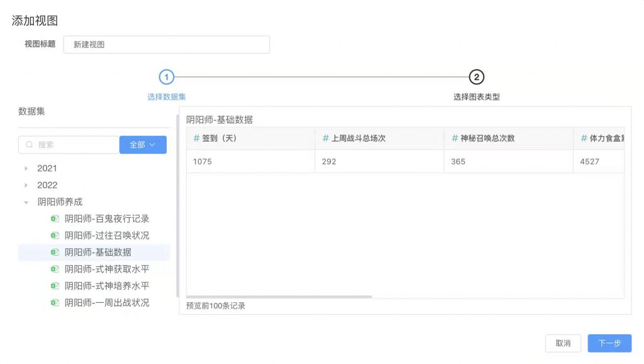The image size is (644, 364).
Task: Click the preview table horizontal scrollbar
Action: (279, 297)
